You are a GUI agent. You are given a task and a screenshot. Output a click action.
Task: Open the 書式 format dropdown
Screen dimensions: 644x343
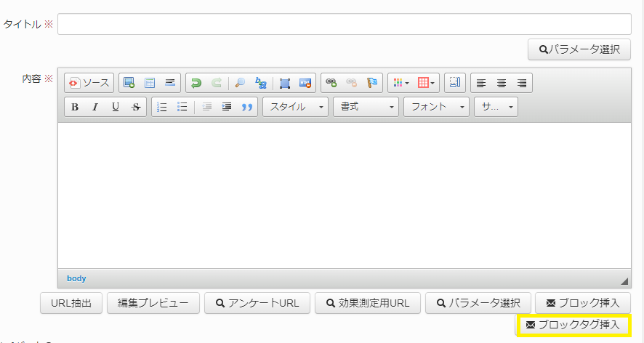[x=366, y=107]
